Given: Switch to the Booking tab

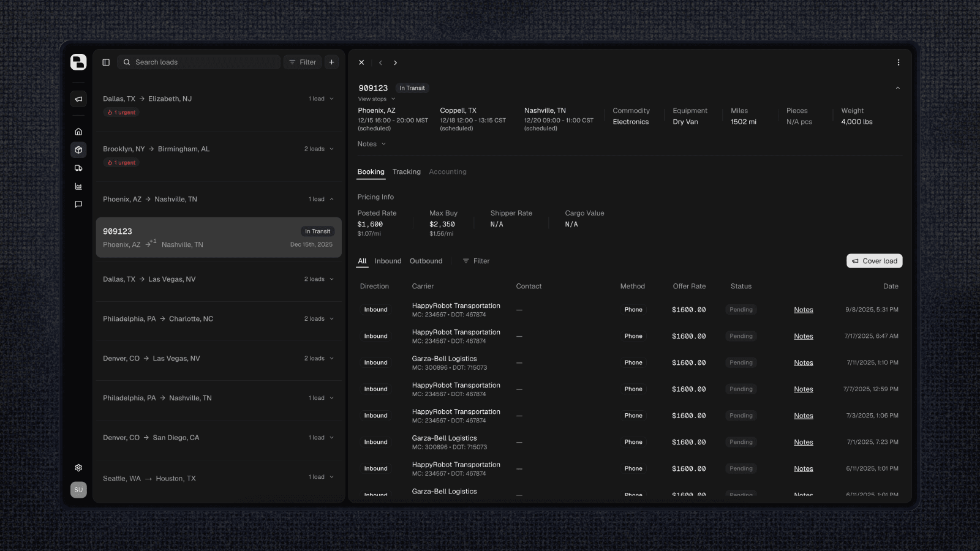Looking at the screenshot, I should (x=371, y=172).
